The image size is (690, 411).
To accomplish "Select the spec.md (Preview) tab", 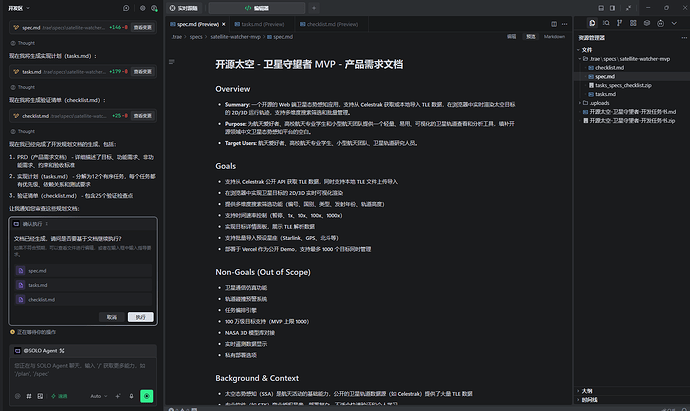I will [x=197, y=24].
